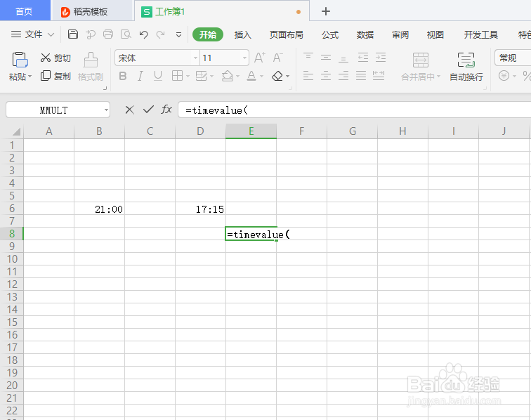Expand quick access toolbar customize arrow
Image resolution: width=531 pixels, height=420 pixels.
tap(178, 34)
